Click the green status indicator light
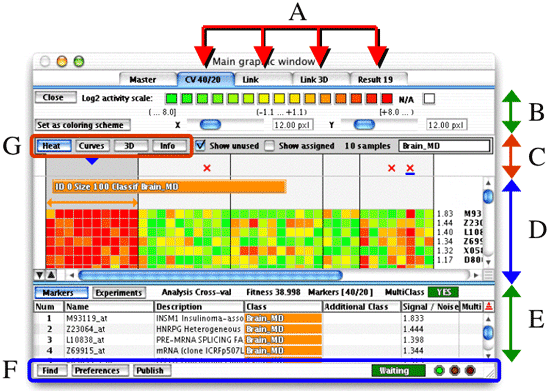 point(439,370)
